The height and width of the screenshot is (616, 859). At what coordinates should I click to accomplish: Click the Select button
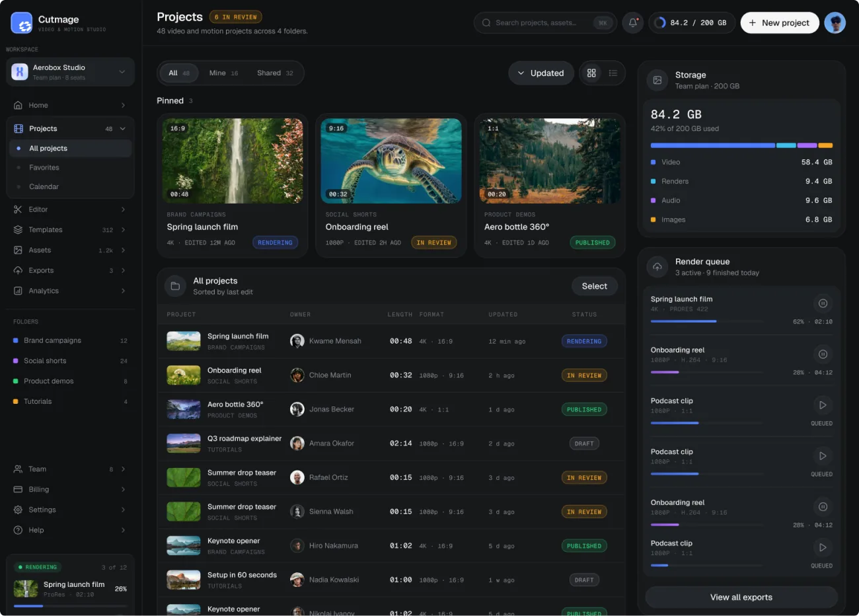[x=595, y=286]
